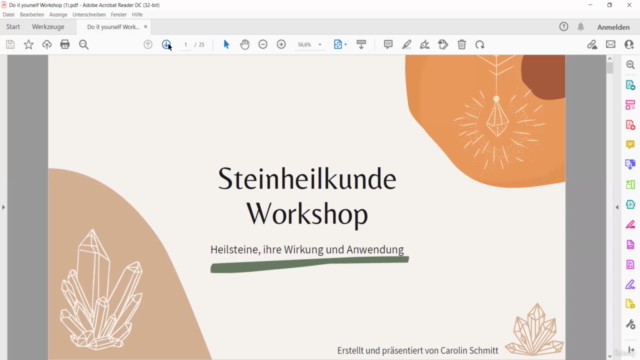Open the Anzeige menu
Screen dimensions: 640x360
click(58, 14)
